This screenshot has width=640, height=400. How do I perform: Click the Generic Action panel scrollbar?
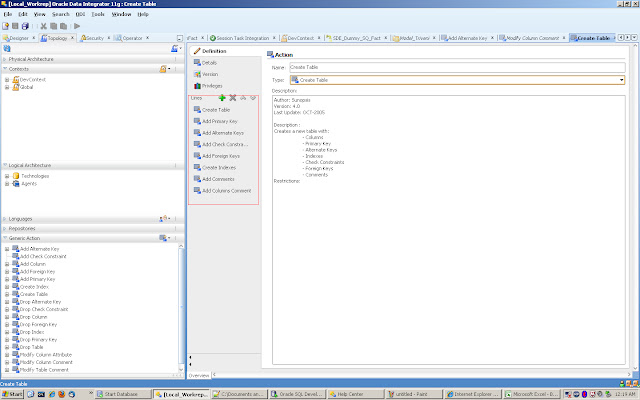coord(181,308)
